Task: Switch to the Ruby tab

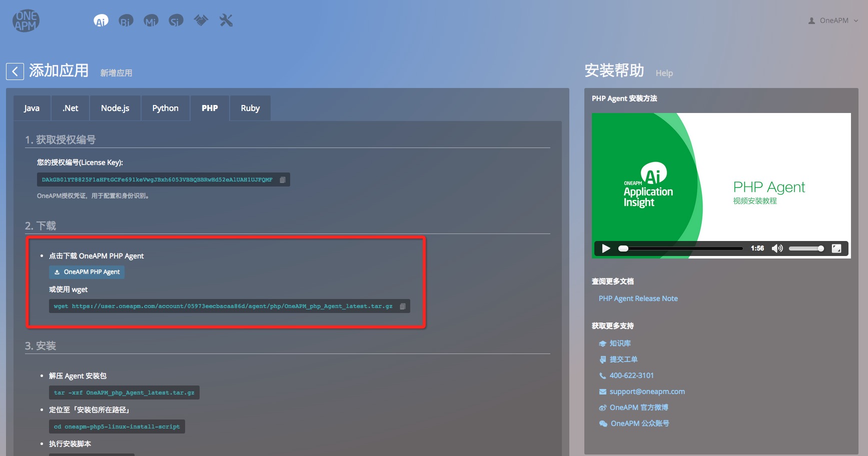Action: pyautogui.click(x=250, y=108)
